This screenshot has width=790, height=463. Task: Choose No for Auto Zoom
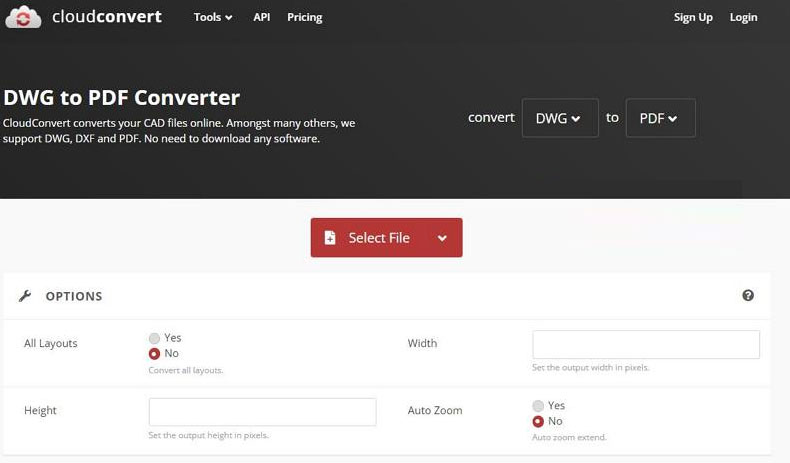click(x=538, y=421)
